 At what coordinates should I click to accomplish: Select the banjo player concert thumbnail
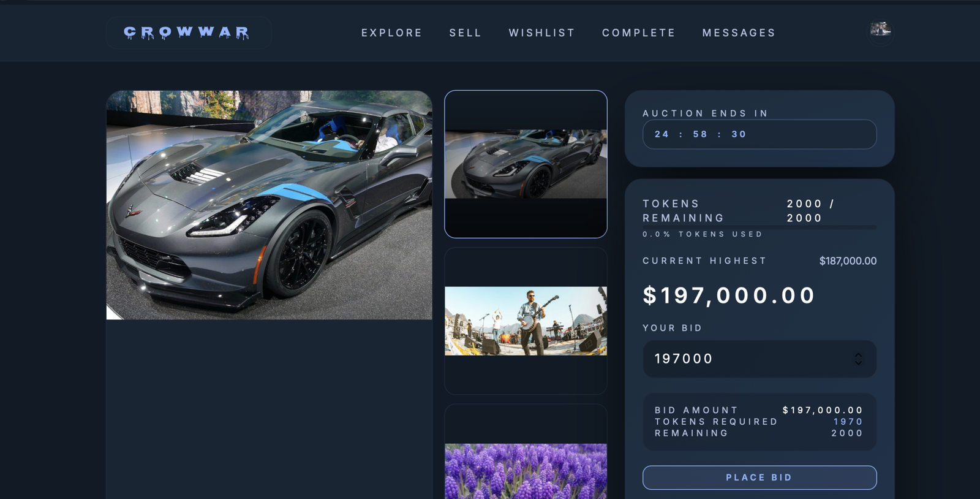[x=526, y=321]
